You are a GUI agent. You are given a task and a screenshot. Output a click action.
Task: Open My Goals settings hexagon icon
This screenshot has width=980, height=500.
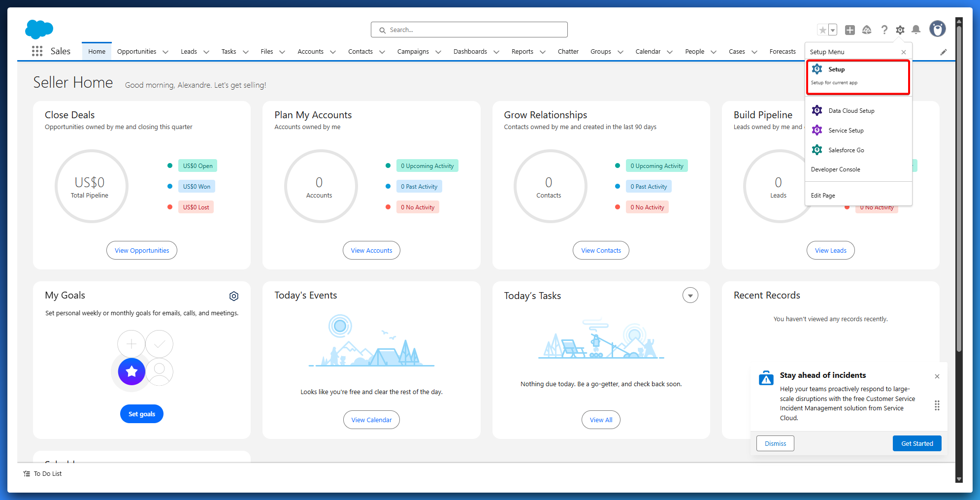234,296
